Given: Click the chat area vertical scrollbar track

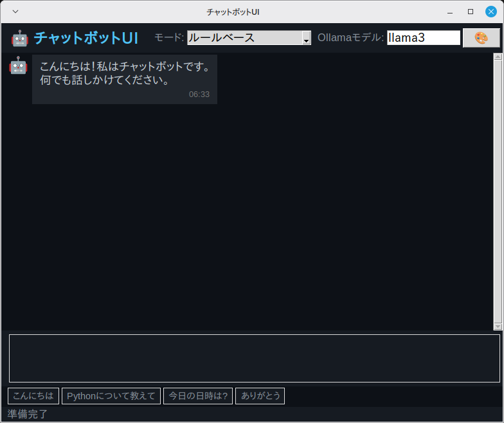Looking at the screenshot, I should [x=498, y=192].
